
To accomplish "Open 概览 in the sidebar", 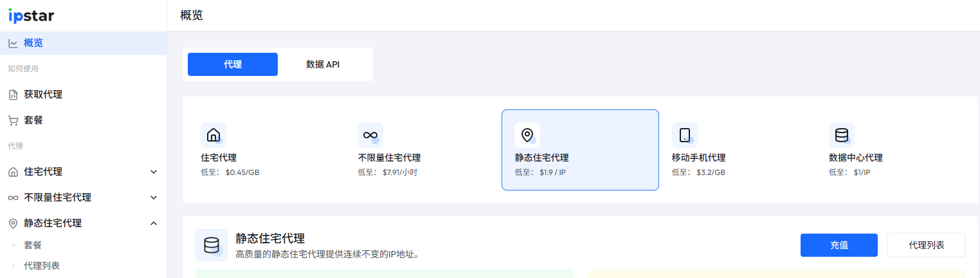I will [x=33, y=43].
